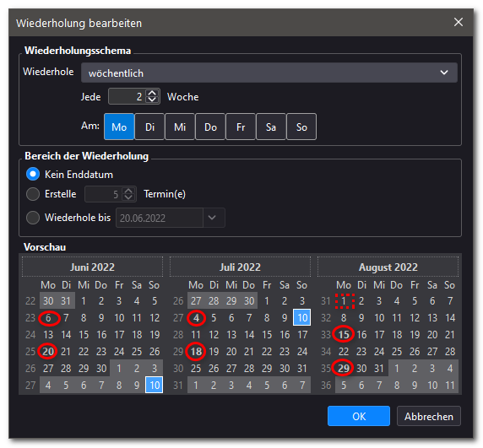
Task: Decrease the 'Jede' week interval stepper
Action: pyautogui.click(x=152, y=100)
